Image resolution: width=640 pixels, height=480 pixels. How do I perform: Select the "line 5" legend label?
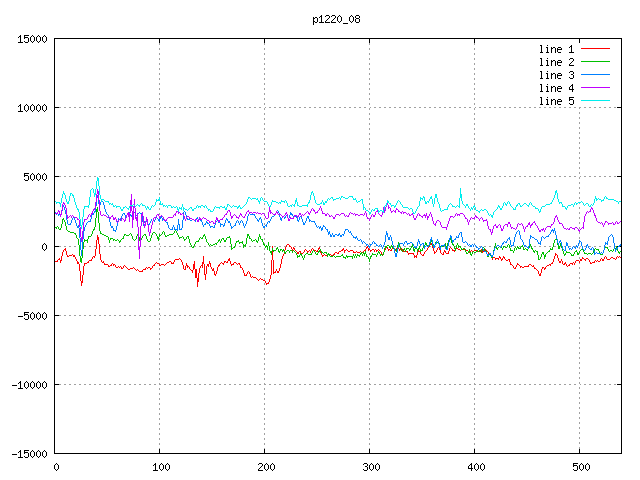557,101
